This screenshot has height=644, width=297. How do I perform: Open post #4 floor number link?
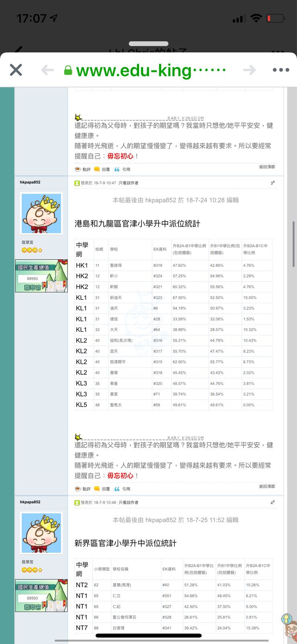click(x=272, y=502)
